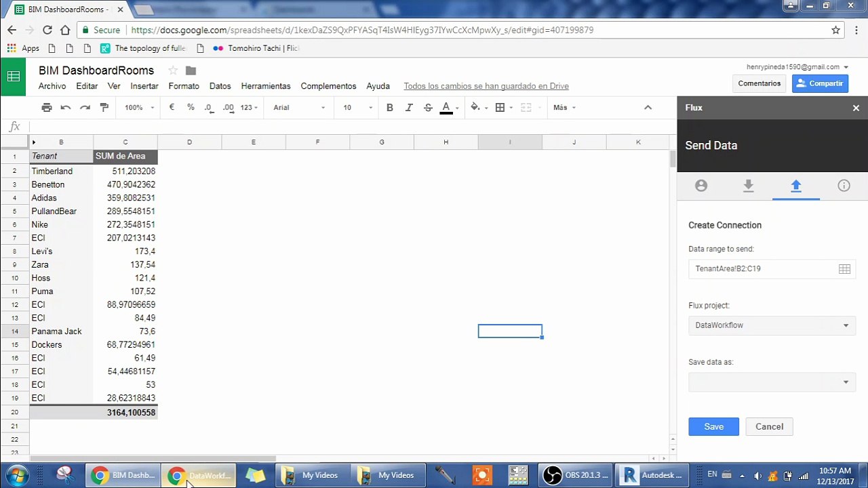
Task: Bookmark this page with the star icon
Action: point(836,30)
